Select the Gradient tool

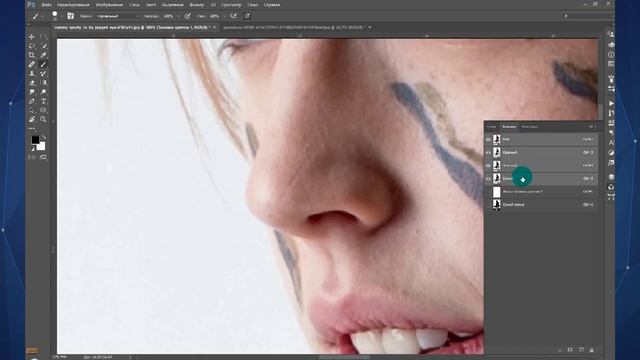[x=43, y=83]
